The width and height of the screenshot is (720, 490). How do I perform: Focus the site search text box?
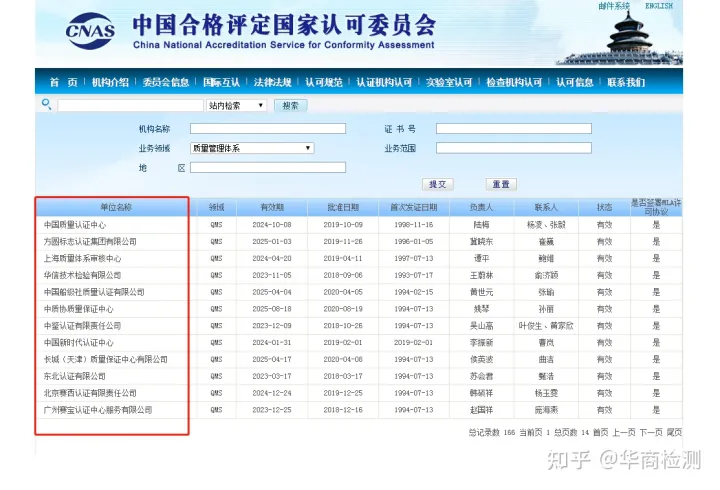(130, 106)
